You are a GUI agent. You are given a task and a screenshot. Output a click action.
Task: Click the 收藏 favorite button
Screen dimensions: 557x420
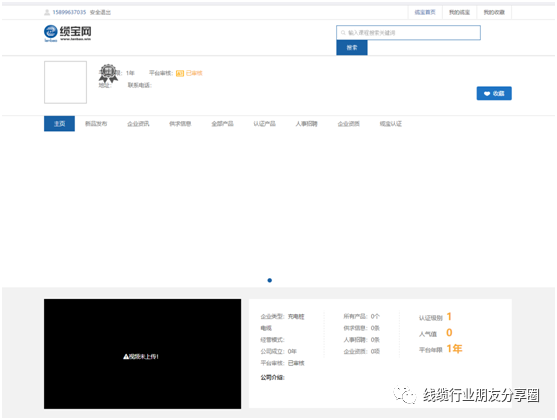click(x=494, y=93)
